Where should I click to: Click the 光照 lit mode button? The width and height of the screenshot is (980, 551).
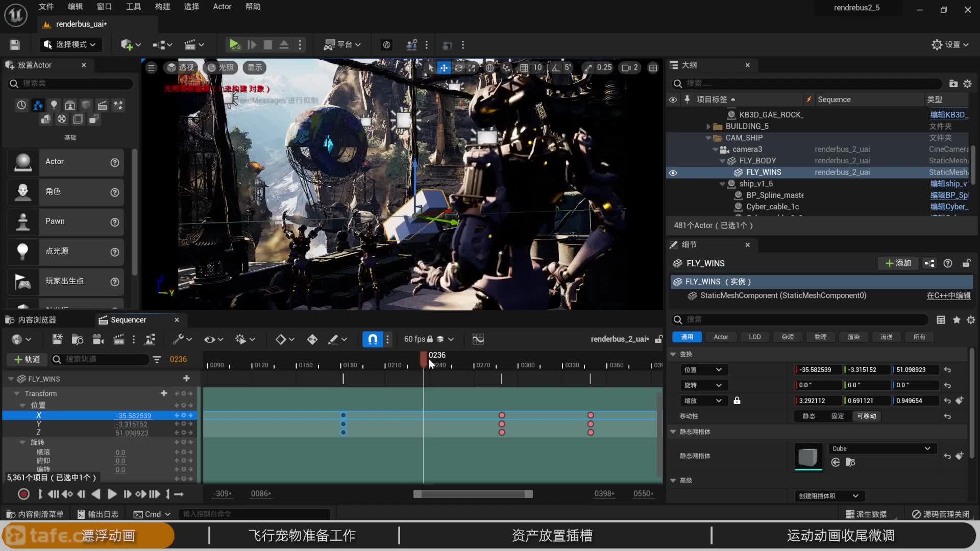[221, 67]
